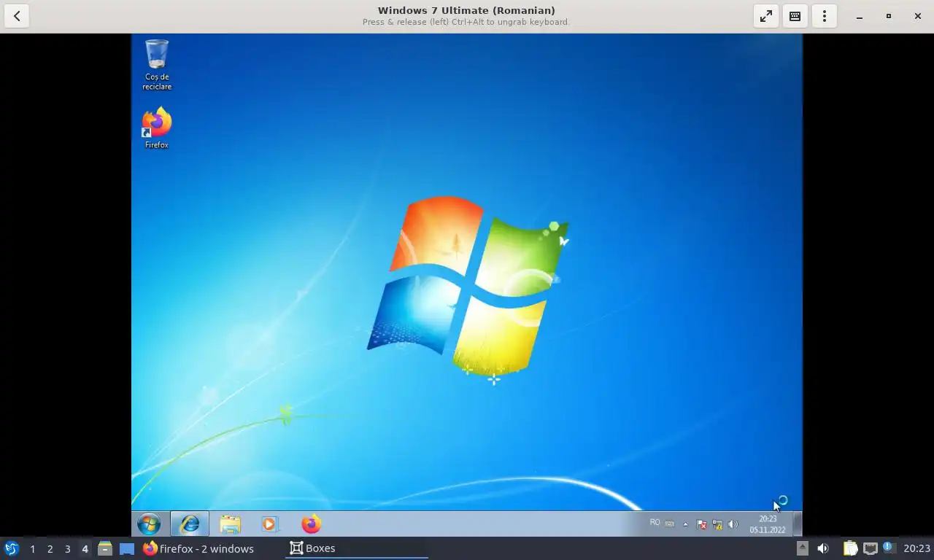Image resolution: width=934 pixels, height=560 pixels.
Task: Switch to virtual desktop 1
Action: [x=32, y=548]
